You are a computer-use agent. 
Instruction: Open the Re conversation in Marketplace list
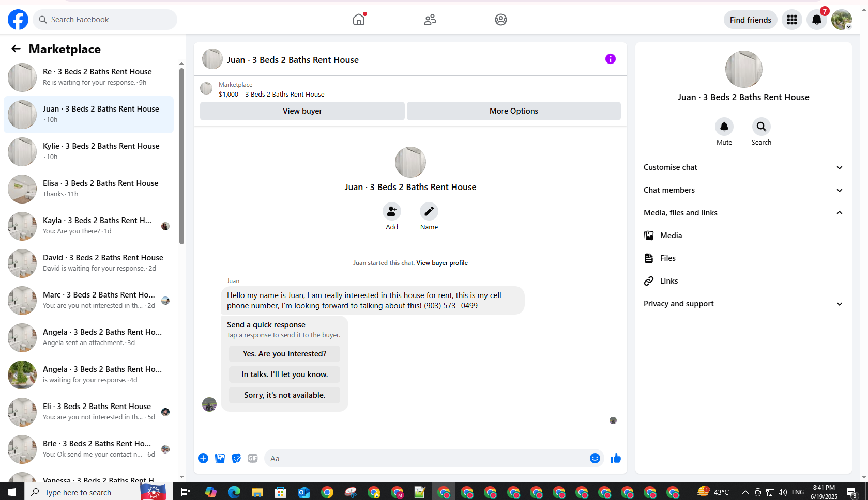coord(89,77)
